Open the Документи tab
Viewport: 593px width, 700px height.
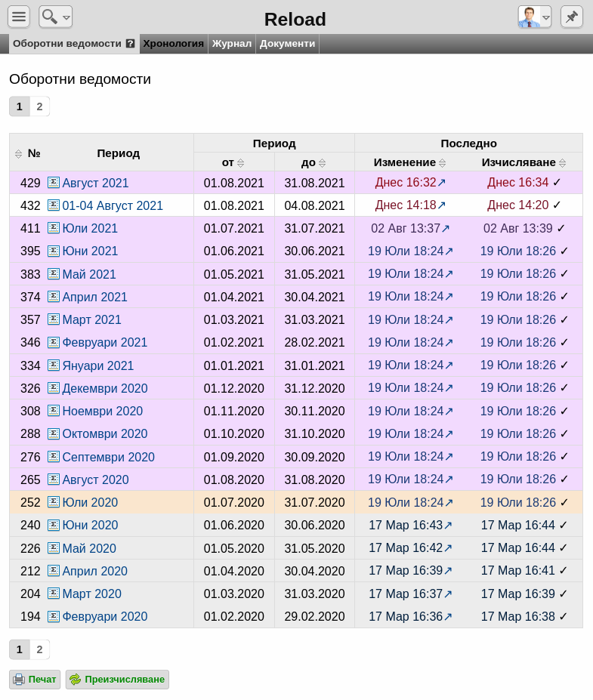coord(288,44)
